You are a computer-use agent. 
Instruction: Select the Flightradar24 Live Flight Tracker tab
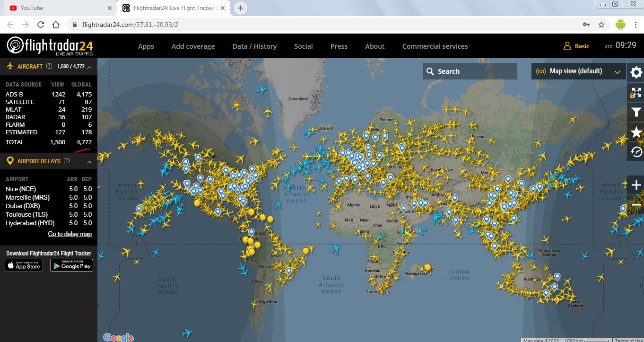[x=174, y=8]
